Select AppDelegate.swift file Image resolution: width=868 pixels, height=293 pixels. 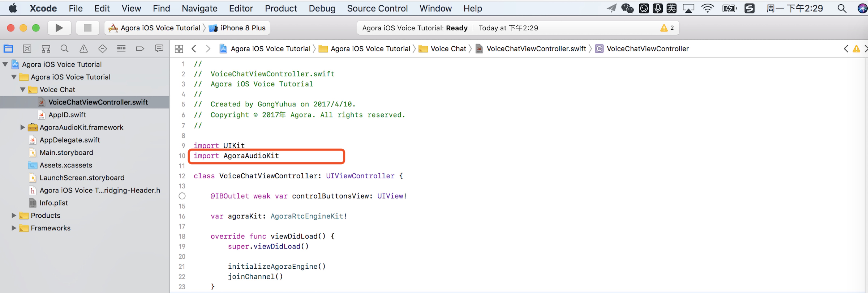pos(70,140)
